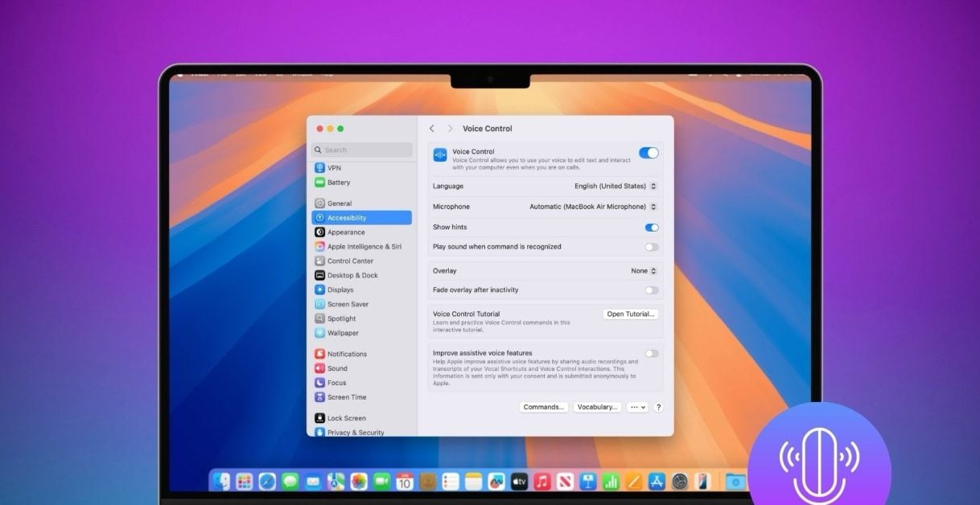
Task: Go to Control Center settings
Action: (361, 261)
